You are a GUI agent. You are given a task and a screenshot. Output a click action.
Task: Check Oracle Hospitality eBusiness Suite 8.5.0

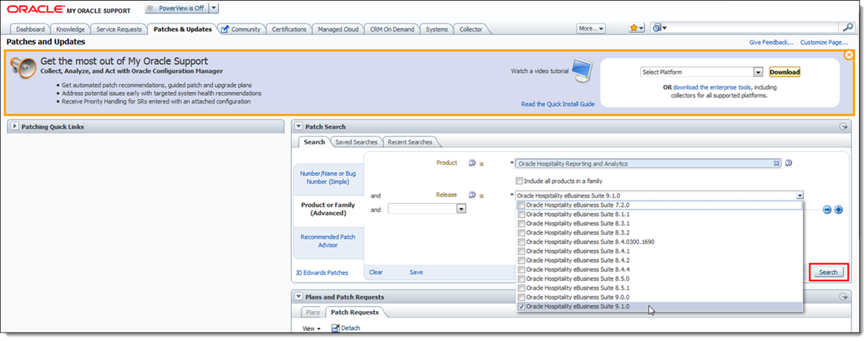[x=521, y=279]
